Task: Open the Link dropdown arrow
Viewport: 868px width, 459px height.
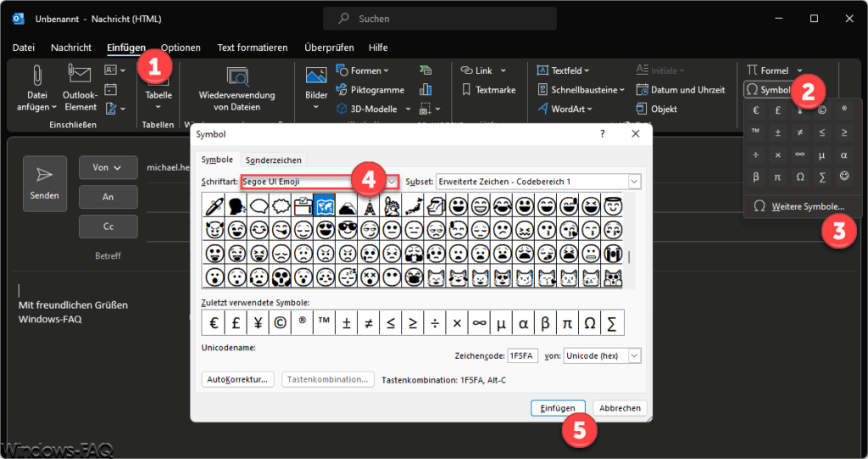Action: [x=504, y=71]
